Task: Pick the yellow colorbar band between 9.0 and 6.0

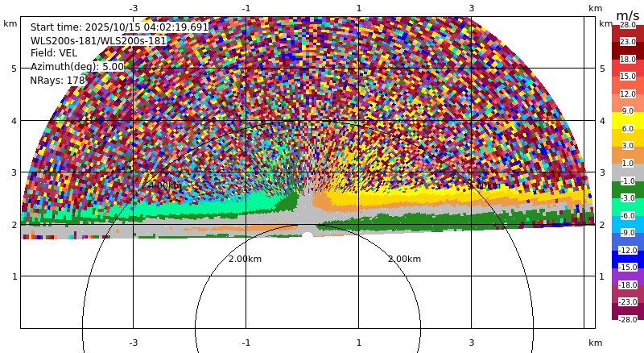Action: (628, 120)
